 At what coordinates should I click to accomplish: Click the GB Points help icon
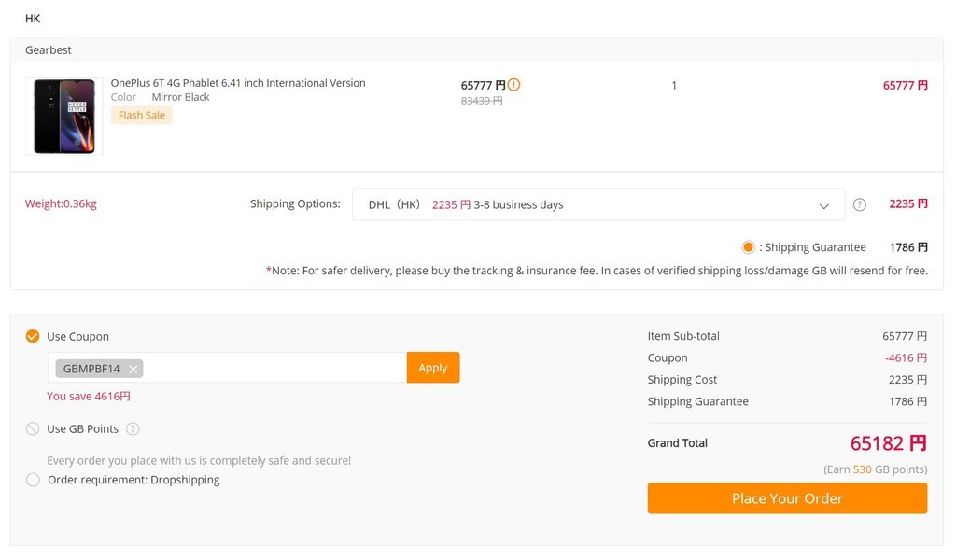click(133, 429)
